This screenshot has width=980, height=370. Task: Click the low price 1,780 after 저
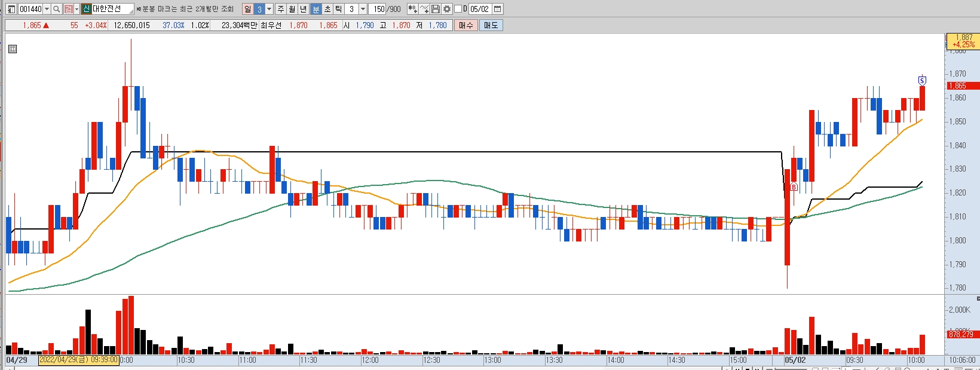pyautogui.click(x=437, y=25)
